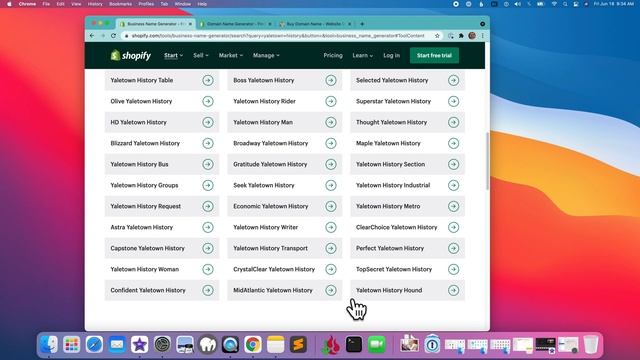The height and width of the screenshot is (360, 640).
Task: Click arrow icon beside Economic Yaletown History
Action: [x=331, y=207]
